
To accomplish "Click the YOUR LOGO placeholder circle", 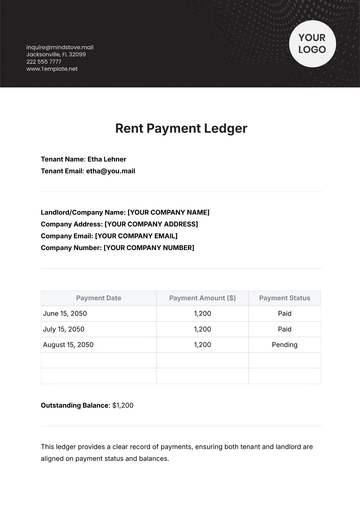I will pos(312,44).
